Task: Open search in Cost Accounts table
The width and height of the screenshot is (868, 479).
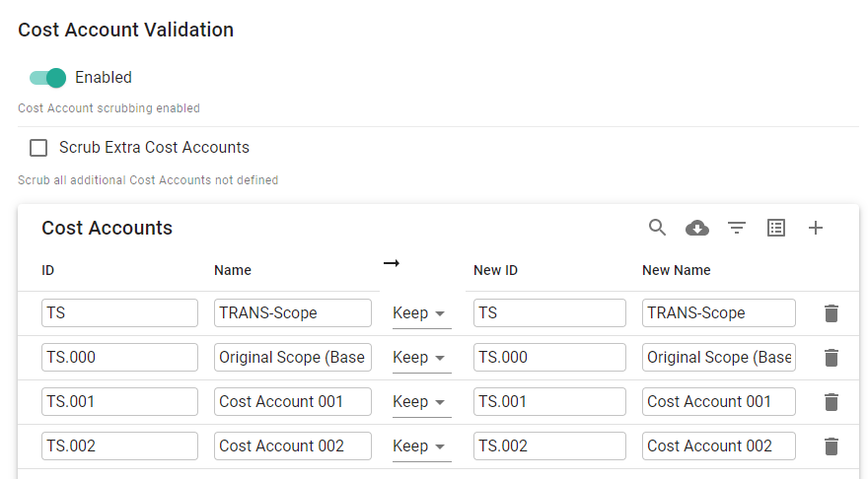Action: (x=657, y=228)
